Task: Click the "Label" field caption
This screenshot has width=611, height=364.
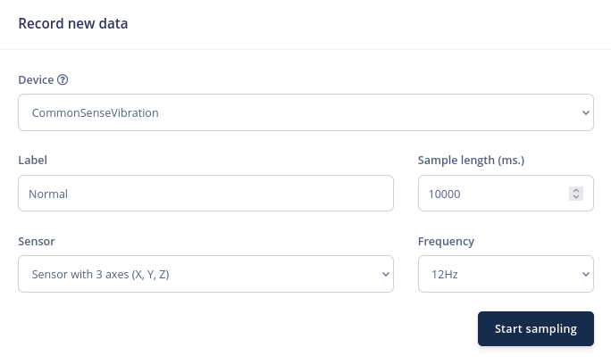Action: tap(32, 160)
